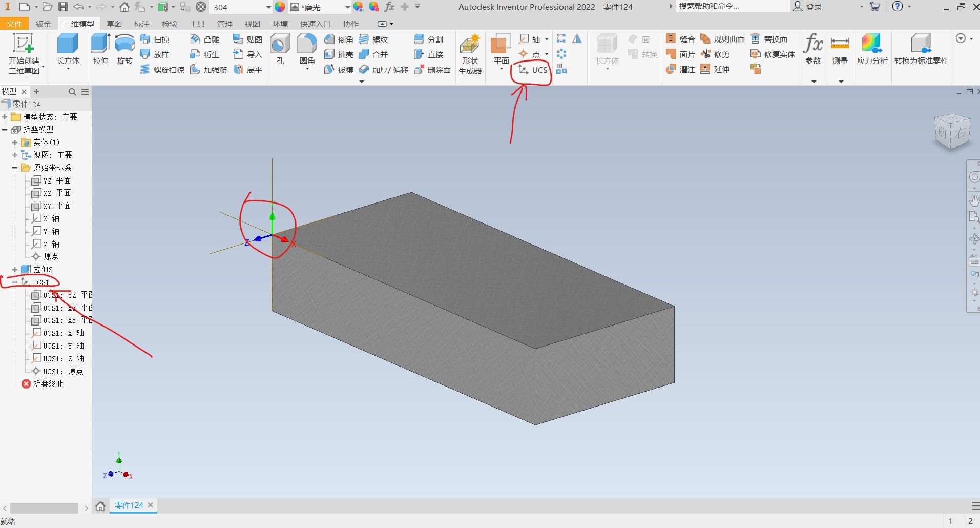Open the 形状生成器 shape generator
Screen dimensions: 980x528
click(x=470, y=54)
